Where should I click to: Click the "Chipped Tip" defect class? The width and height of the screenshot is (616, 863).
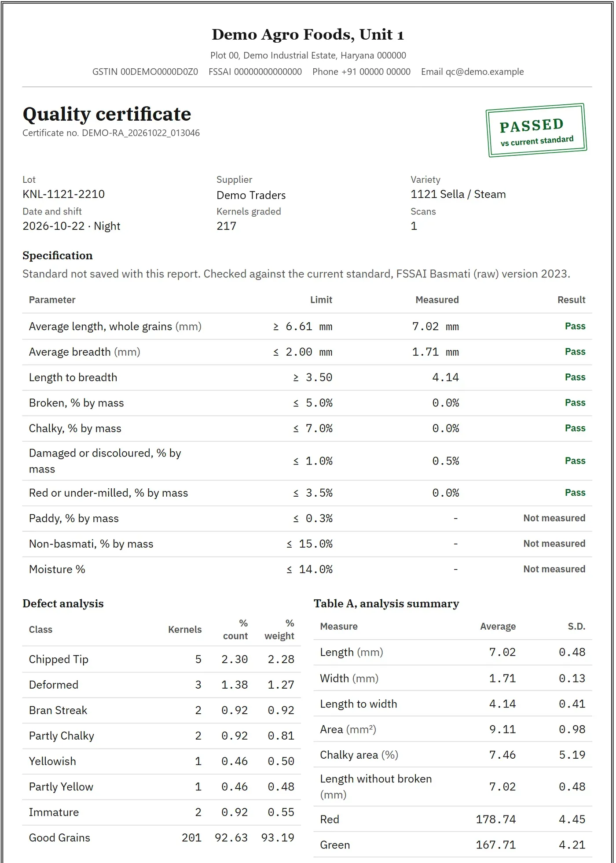pyautogui.click(x=59, y=659)
